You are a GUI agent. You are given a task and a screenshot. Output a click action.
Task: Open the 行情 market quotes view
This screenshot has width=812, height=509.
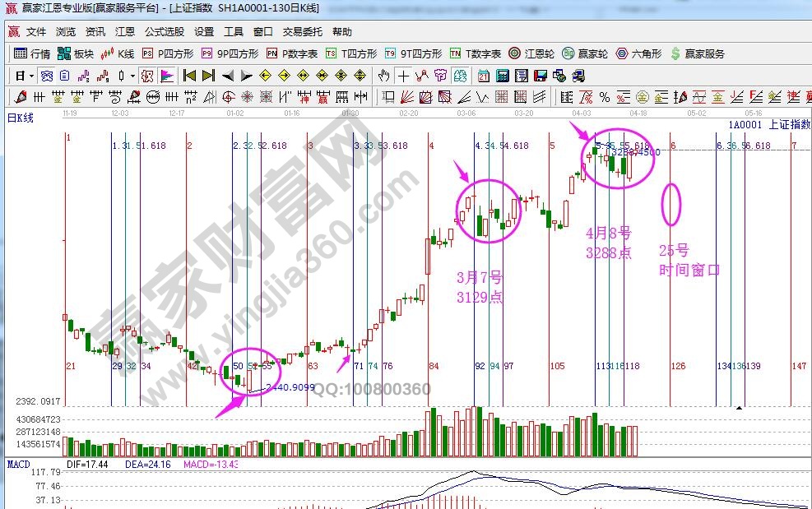coord(32,53)
